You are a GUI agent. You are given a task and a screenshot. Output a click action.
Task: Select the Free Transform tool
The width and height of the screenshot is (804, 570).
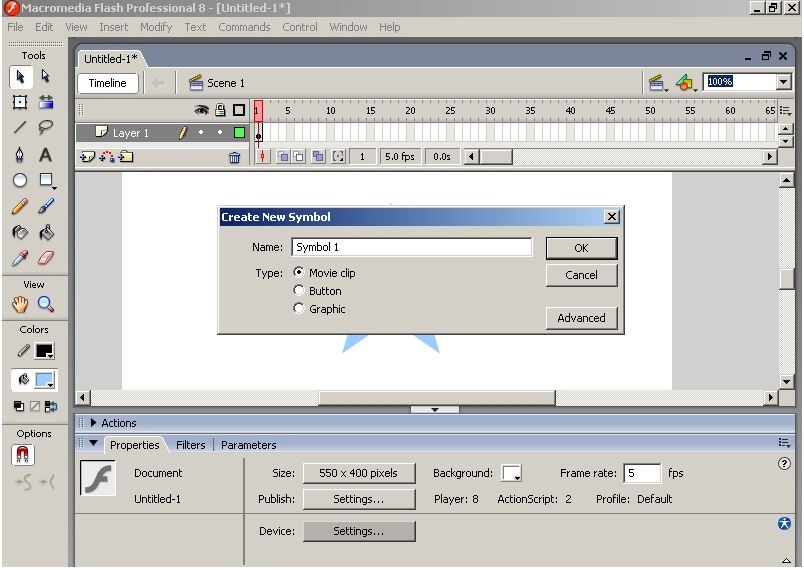(20, 102)
